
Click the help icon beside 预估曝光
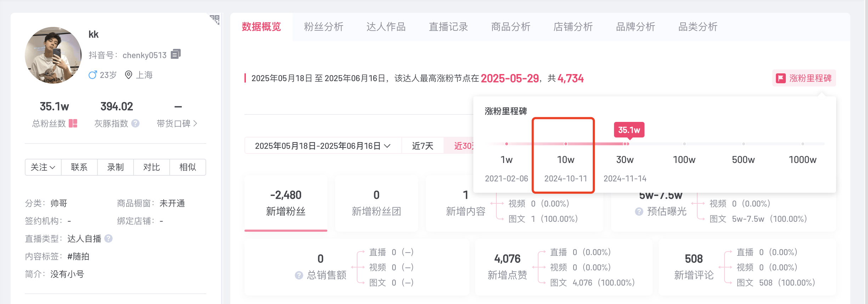pos(639,212)
